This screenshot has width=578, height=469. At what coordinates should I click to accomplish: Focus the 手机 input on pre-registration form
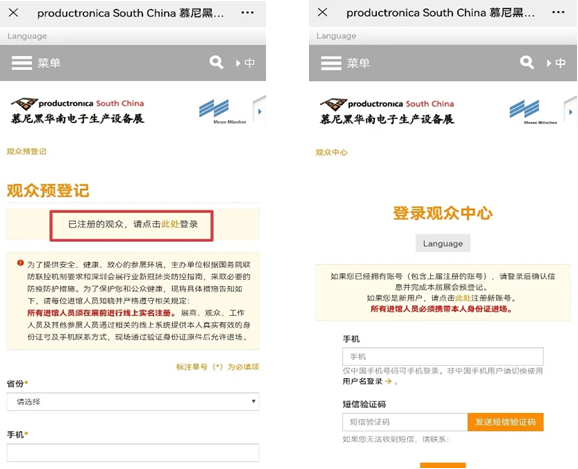coord(133,452)
